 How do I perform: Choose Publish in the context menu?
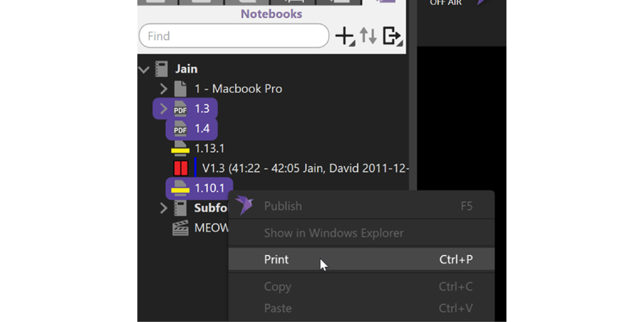coord(283,206)
